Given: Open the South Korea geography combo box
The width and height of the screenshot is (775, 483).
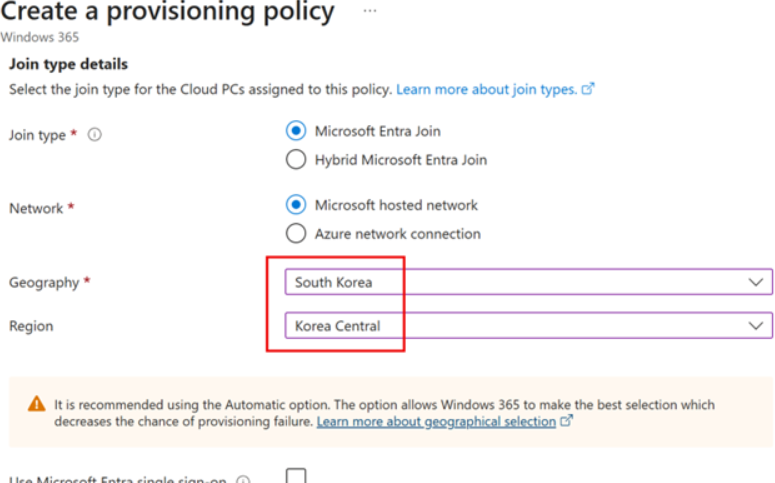Looking at the screenshot, I should [x=528, y=282].
